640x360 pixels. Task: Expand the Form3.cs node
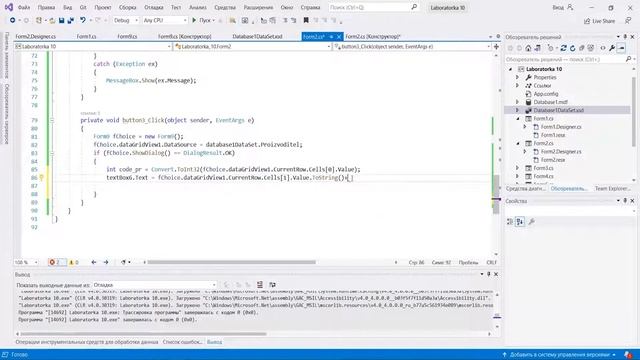tap(517, 168)
